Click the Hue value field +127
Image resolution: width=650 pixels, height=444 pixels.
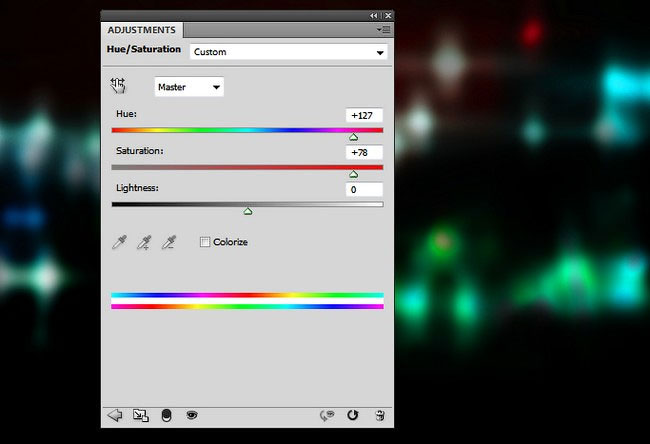[x=364, y=116]
